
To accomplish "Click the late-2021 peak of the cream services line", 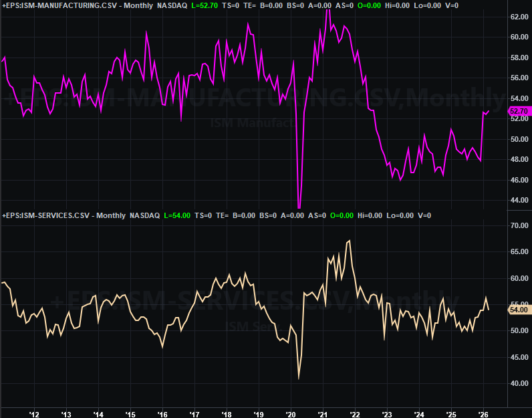I will pos(350,241).
